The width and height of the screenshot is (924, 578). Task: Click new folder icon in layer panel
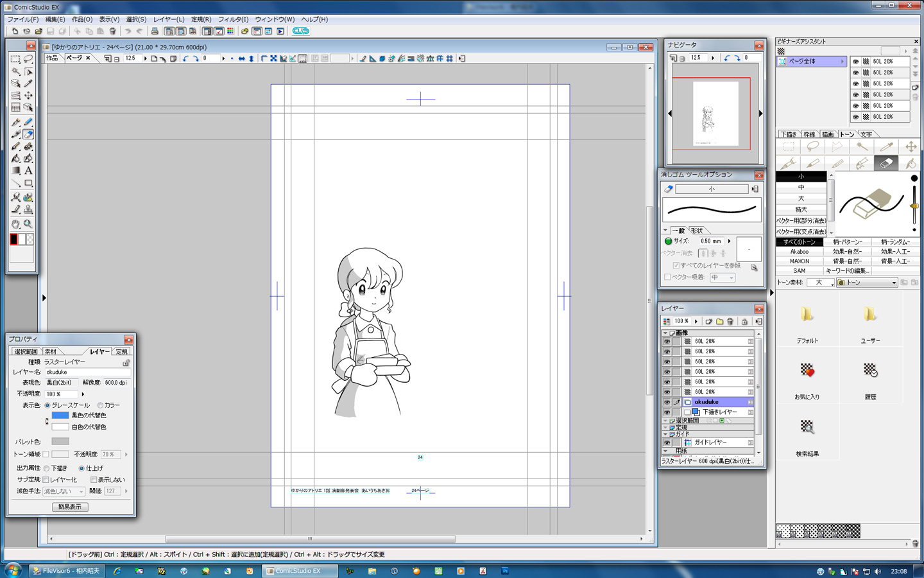click(x=719, y=321)
